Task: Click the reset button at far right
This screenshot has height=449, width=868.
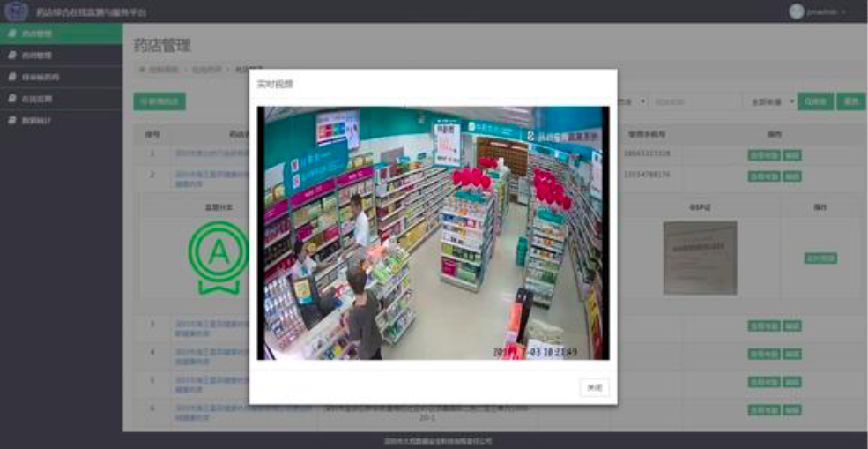Action: 850,101
